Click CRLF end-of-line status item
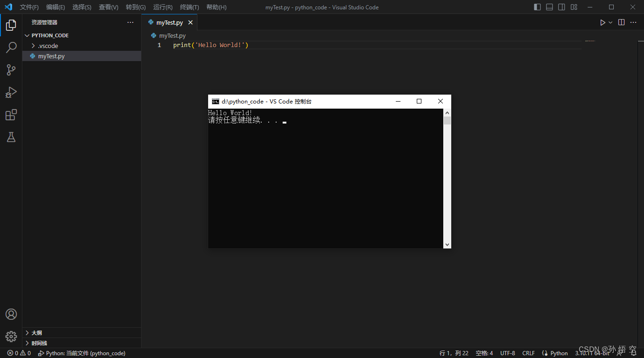 [529, 353]
